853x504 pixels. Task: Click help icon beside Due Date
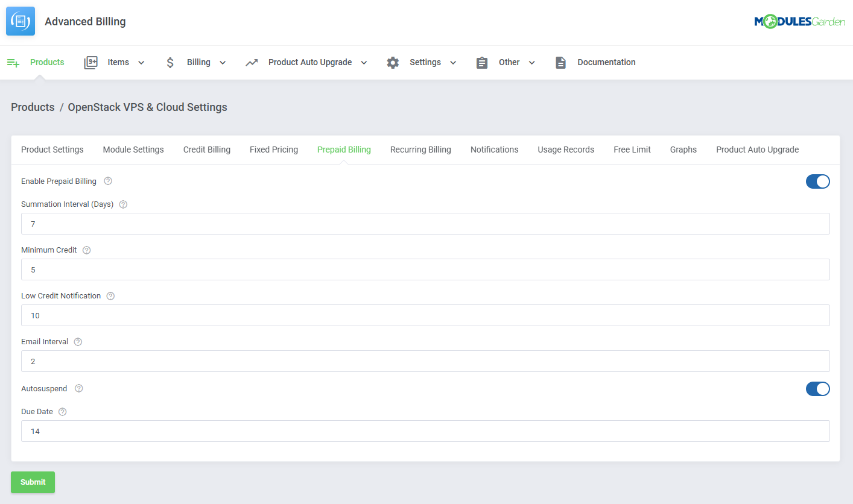click(62, 412)
